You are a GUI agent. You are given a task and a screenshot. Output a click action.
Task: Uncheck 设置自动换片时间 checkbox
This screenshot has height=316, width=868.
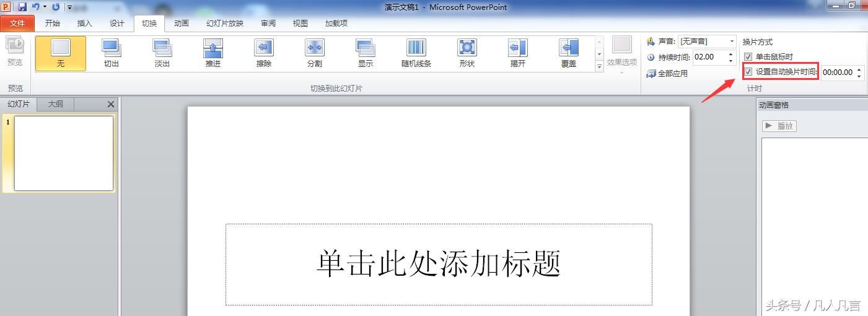pyautogui.click(x=748, y=72)
